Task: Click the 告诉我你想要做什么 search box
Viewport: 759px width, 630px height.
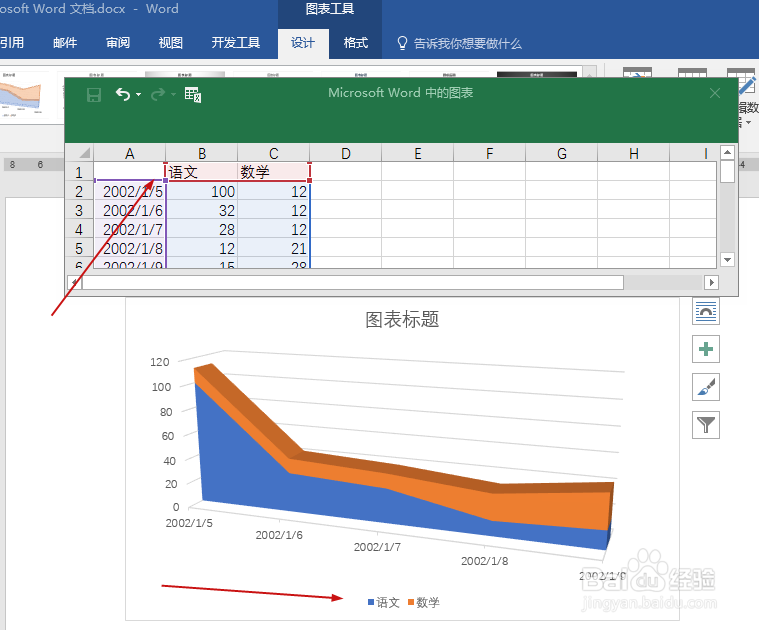Action: click(468, 44)
